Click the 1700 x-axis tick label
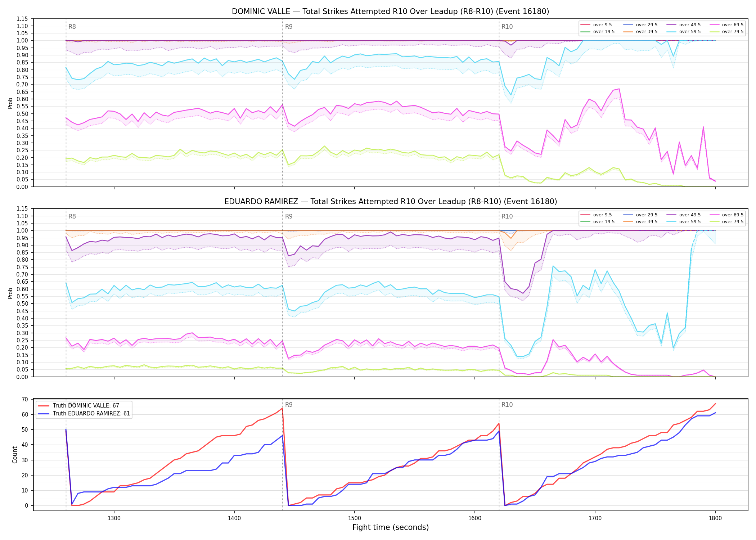Image resolution: width=756 pixels, height=540 pixels. click(595, 518)
